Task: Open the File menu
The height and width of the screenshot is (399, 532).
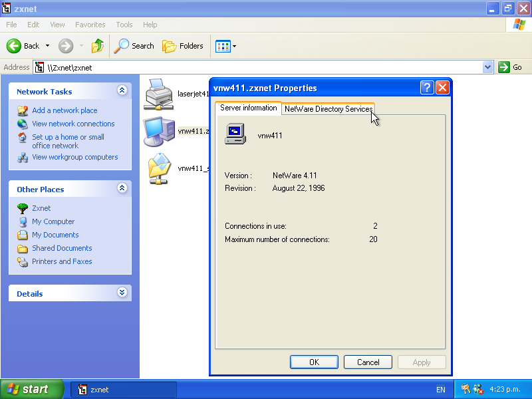Action: pyautogui.click(x=11, y=25)
